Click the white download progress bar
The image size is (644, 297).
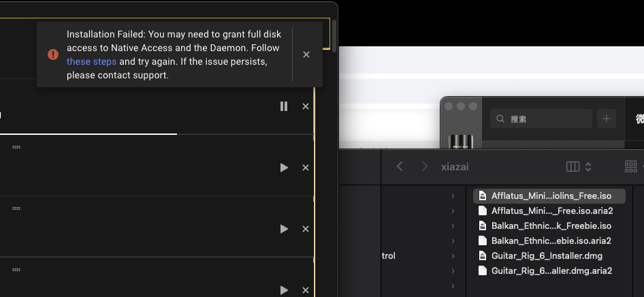[x=88, y=134]
